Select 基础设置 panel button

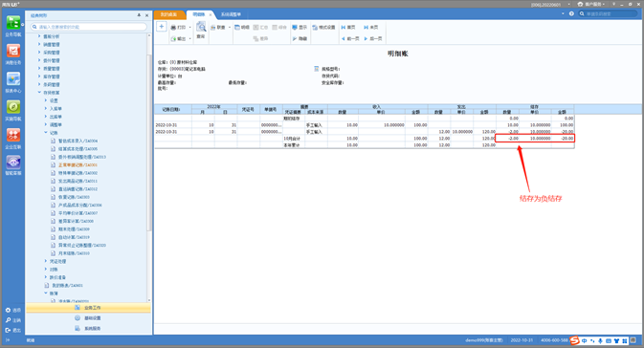(88, 318)
